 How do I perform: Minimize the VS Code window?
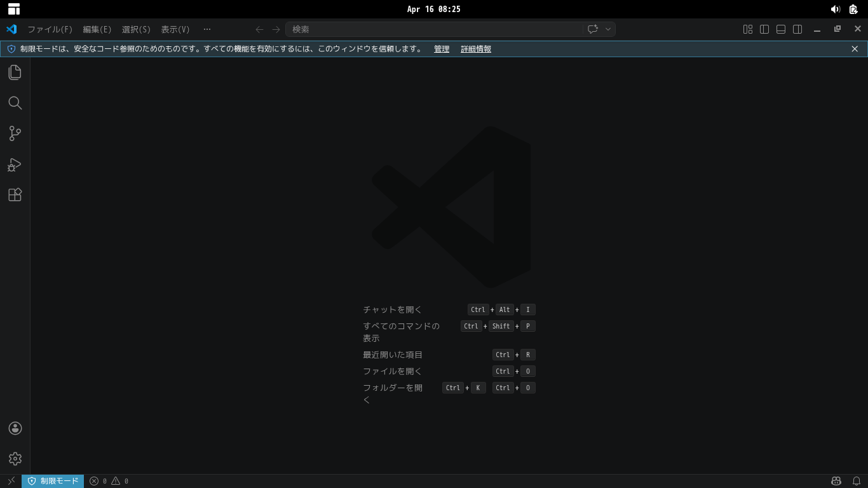(817, 29)
